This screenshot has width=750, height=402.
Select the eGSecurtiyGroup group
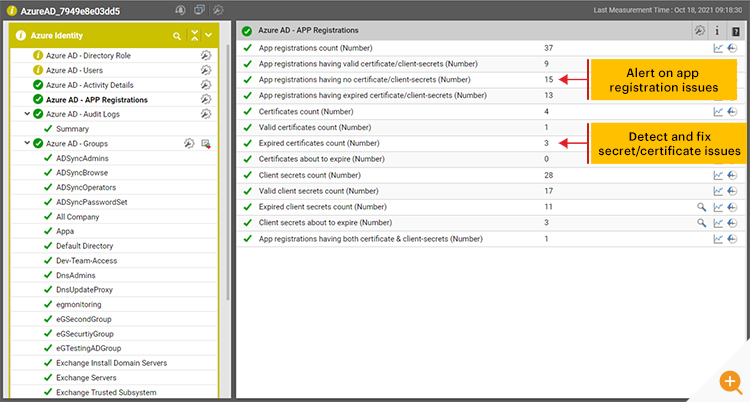point(85,334)
